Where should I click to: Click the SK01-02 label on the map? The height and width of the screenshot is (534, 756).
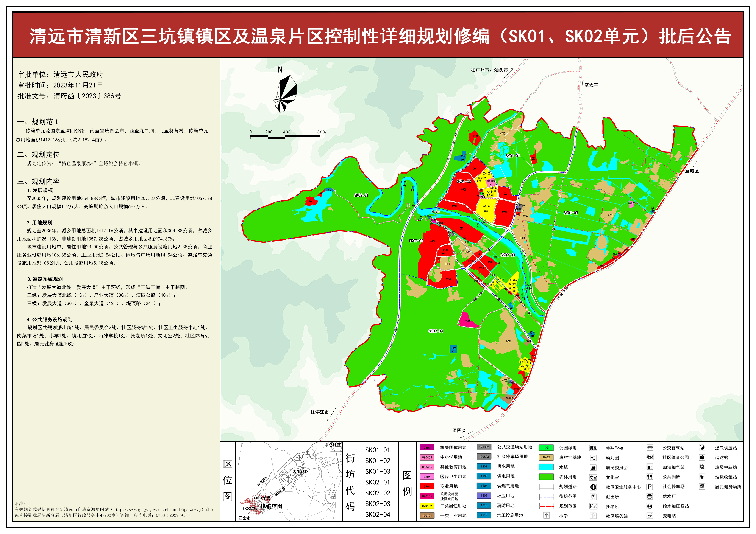point(464,181)
